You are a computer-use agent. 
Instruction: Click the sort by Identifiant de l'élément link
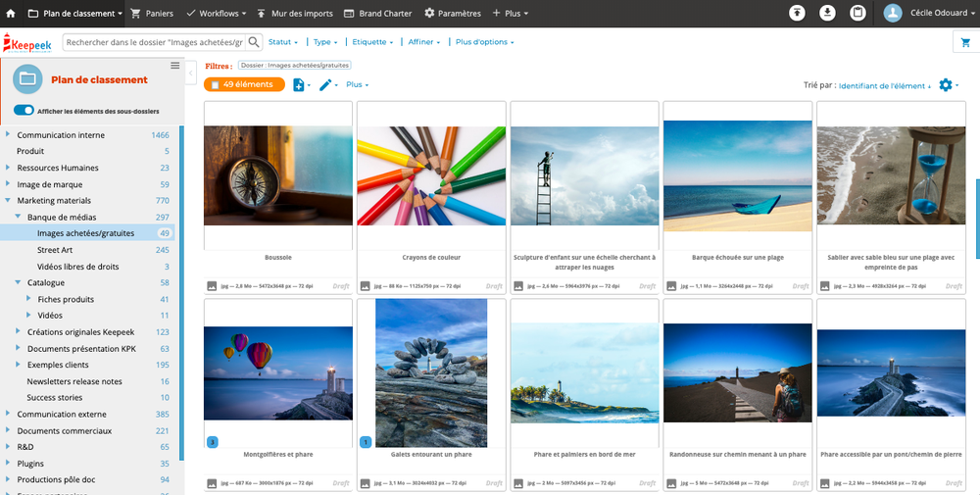(884, 86)
